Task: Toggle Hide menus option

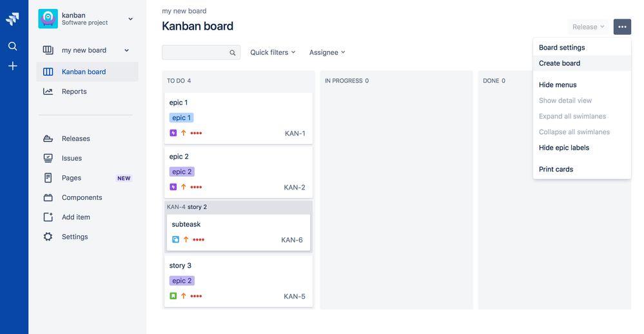Action: pos(557,84)
